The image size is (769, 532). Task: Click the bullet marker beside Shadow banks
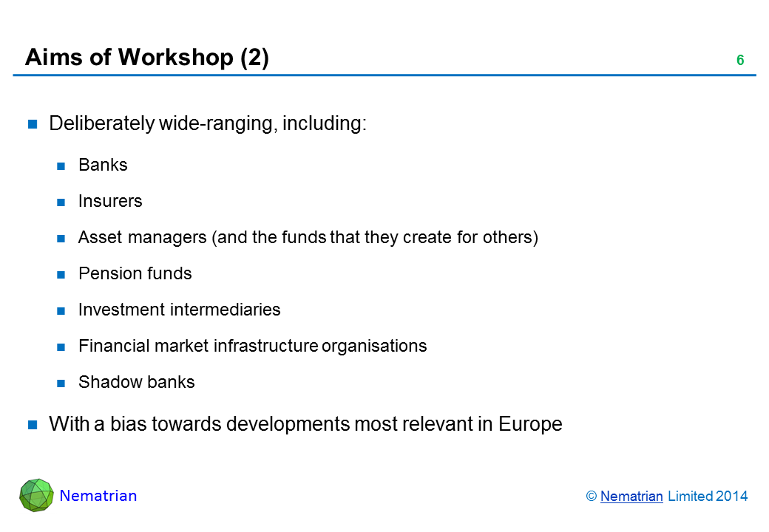62,383
